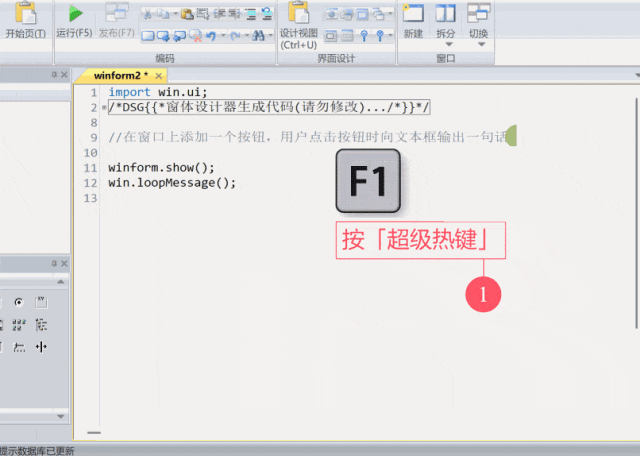640x456 pixels.
Task: Click the copy icon in 编码 toolbar
Action: pos(163,14)
